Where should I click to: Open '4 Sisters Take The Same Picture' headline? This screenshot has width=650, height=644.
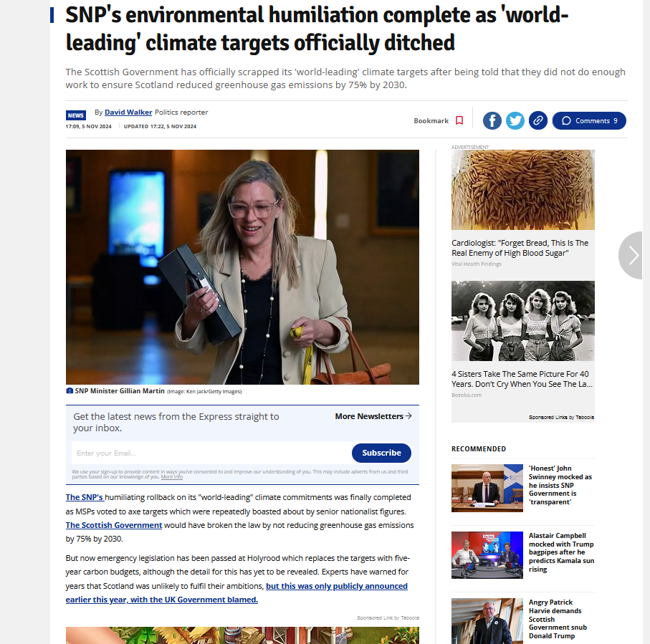[x=522, y=379]
